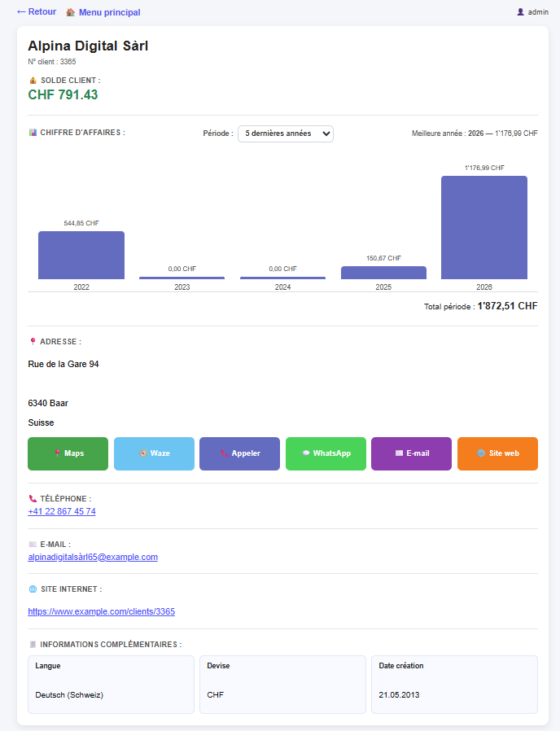The image size is (560, 731).
Task: Click the speech bubble icon in WhatsApp button
Action: (x=306, y=453)
